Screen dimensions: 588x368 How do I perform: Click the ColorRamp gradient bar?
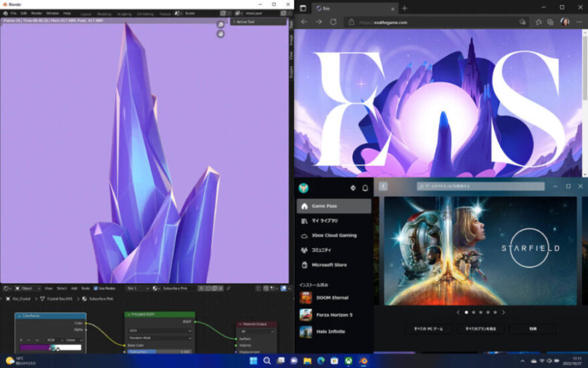(x=50, y=347)
